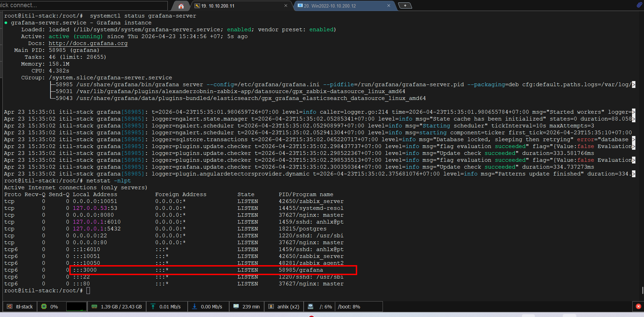
Task: Click the uptime monitor icon
Action: coord(236,307)
